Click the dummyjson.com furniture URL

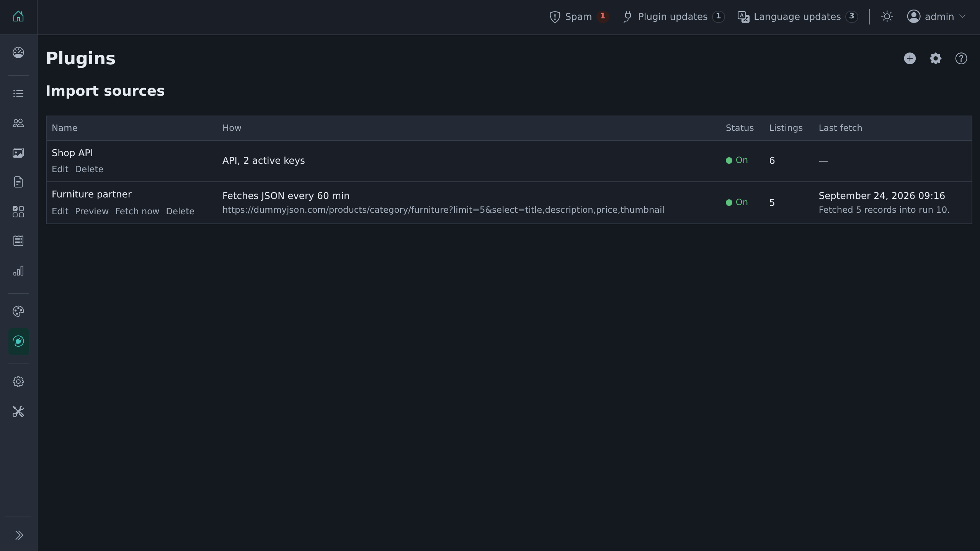(443, 210)
